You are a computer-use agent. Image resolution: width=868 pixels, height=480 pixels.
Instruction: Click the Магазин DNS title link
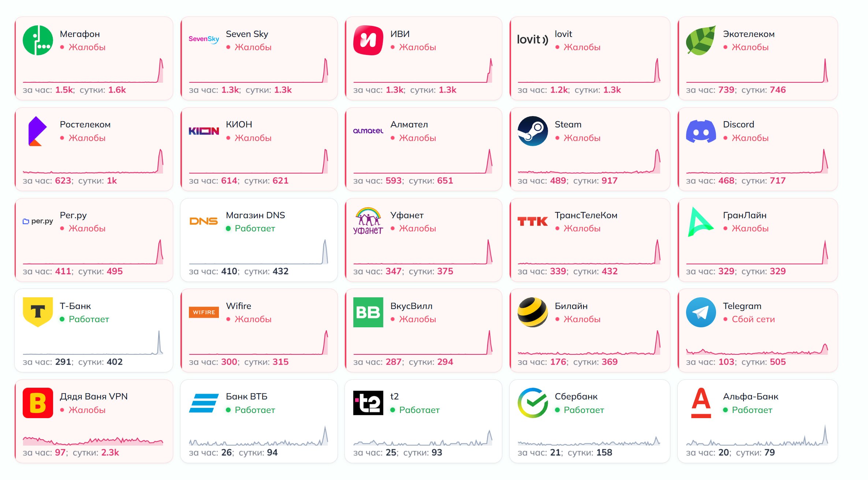tap(255, 215)
